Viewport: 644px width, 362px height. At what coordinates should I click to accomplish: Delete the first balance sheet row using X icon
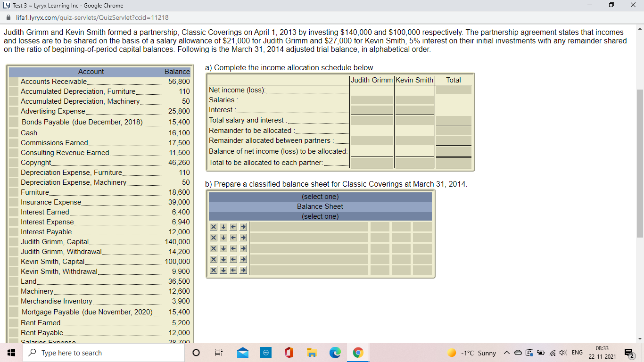[213, 226]
